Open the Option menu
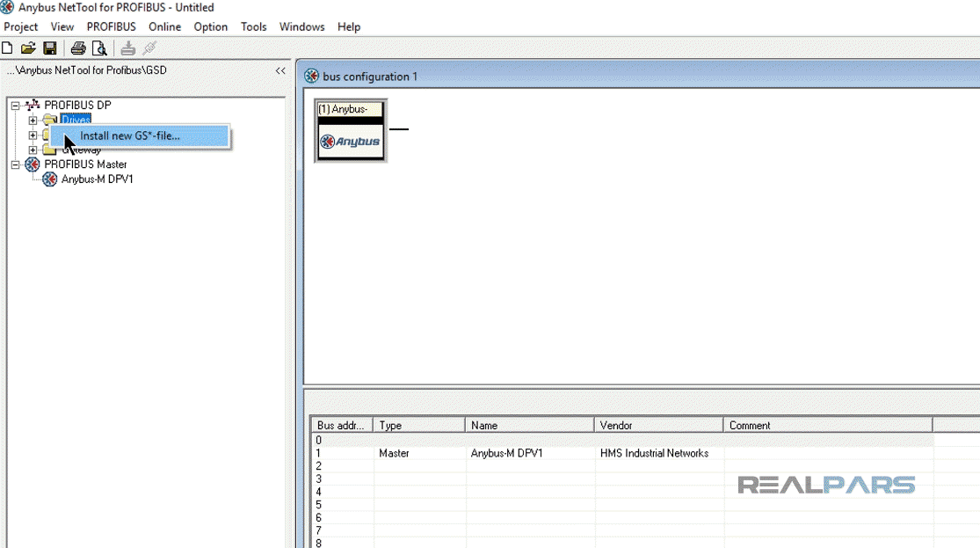 [x=211, y=27]
